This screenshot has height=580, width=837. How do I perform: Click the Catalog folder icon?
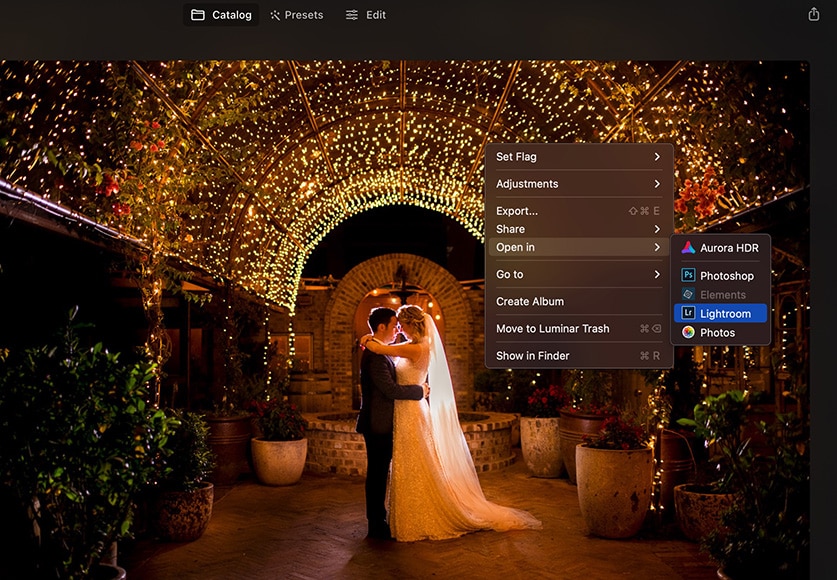coord(198,15)
